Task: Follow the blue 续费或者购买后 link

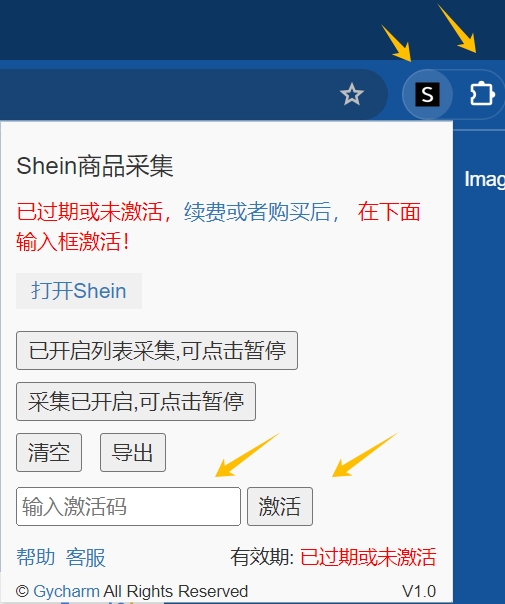Action: [x=261, y=212]
